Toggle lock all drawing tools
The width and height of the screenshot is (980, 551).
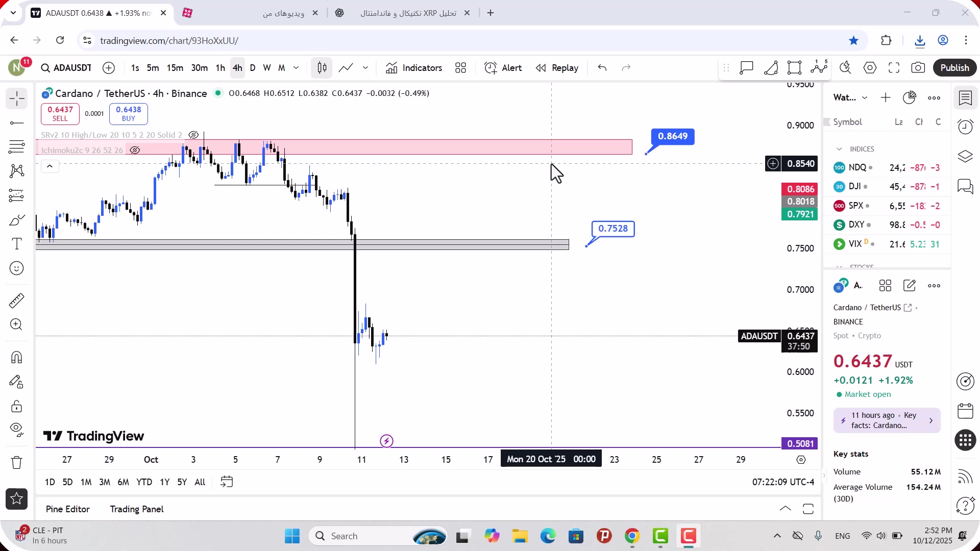(x=16, y=406)
